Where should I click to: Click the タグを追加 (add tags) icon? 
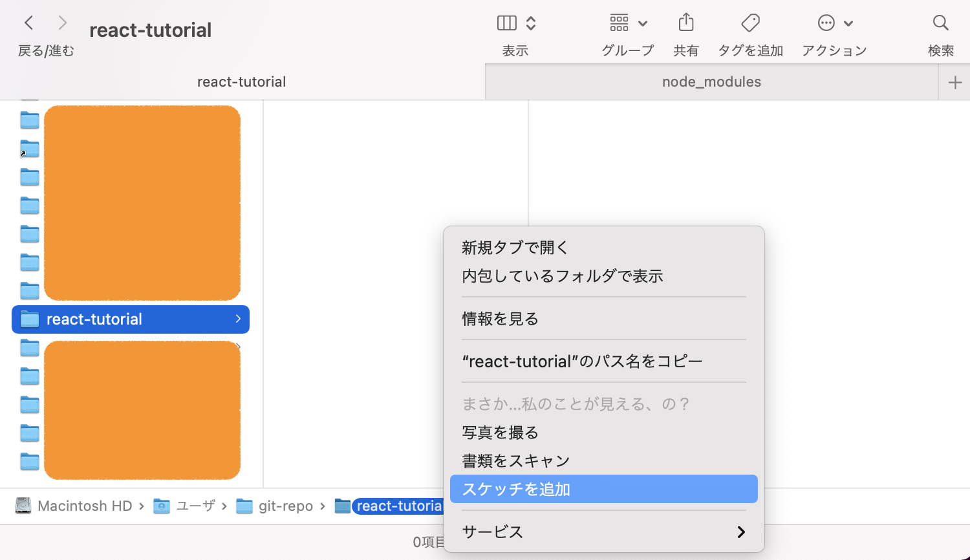point(750,23)
